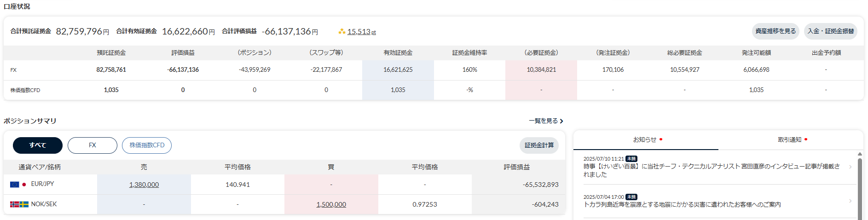Open 入金・証拠金振替 deposit transfer

831,31
